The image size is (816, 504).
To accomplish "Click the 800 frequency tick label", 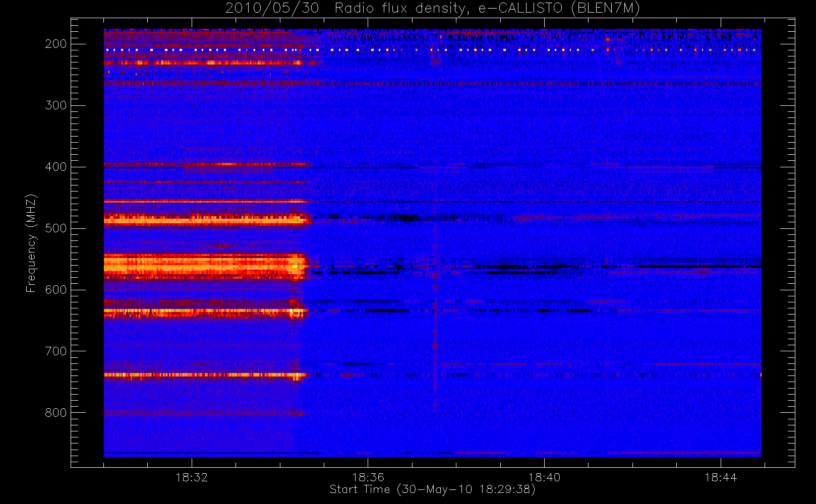I will tap(55, 413).
